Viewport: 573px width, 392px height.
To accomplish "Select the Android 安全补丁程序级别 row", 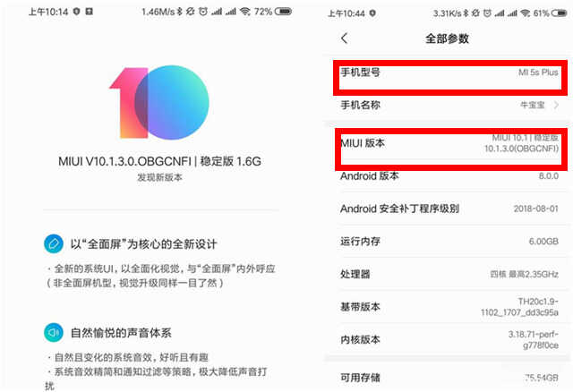I will tap(449, 209).
